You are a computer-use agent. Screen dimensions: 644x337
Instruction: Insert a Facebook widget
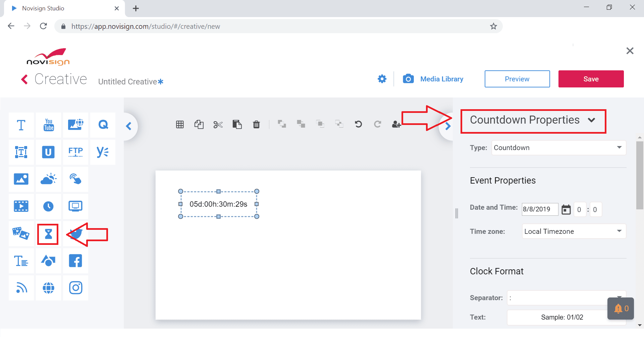75,261
